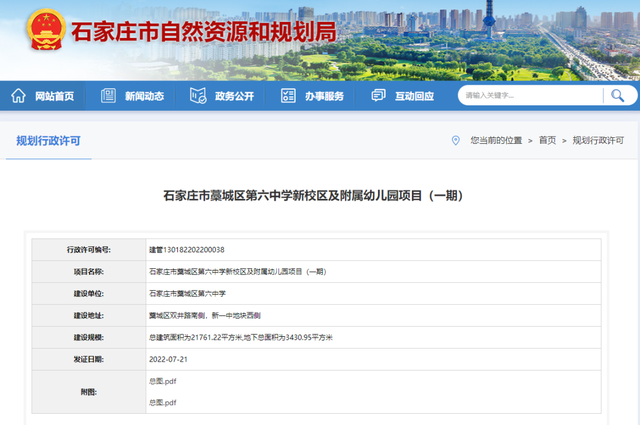Click the 办事服务 checklist icon
The height and width of the screenshot is (425, 640).
tap(288, 96)
